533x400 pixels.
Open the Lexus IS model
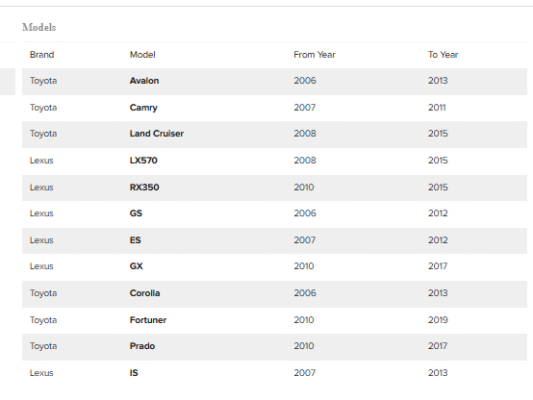(x=134, y=373)
